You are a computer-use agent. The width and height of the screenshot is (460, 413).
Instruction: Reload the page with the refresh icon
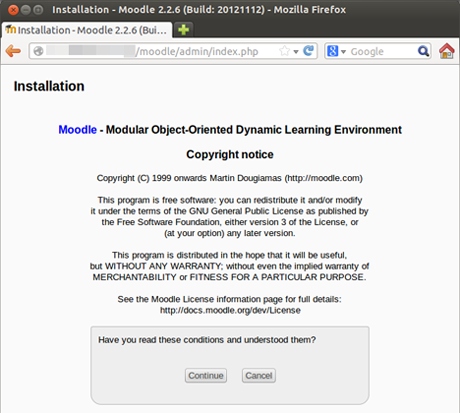click(x=308, y=51)
